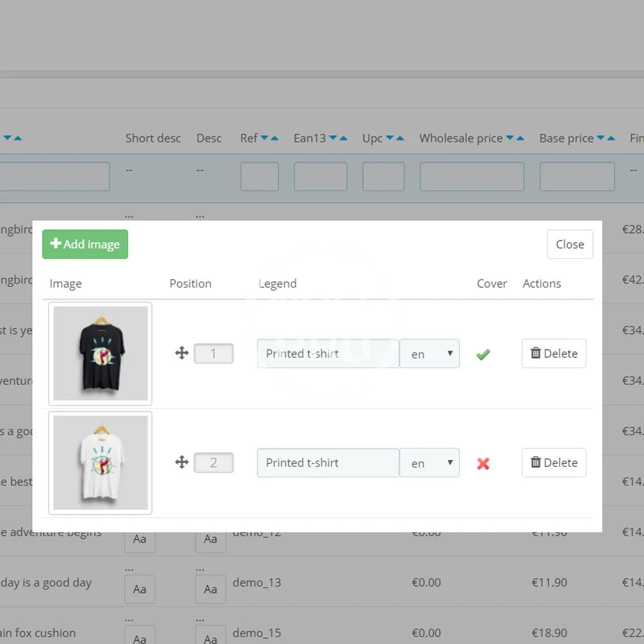The image size is (644, 644).
Task: Click the first image legend text field
Action: click(x=327, y=354)
